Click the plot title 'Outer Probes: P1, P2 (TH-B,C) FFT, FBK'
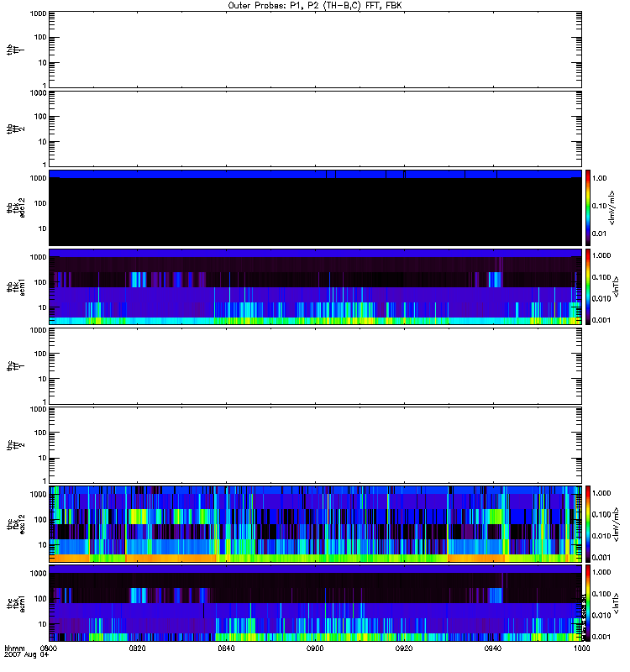Image resolution: width=630 pixels, height=672 pixels. tap(315, 6)
